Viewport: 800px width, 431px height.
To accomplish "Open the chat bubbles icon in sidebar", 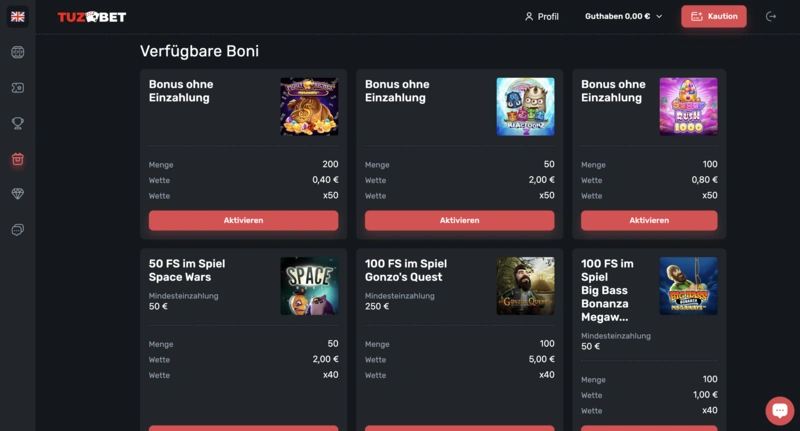I will tap(17, 230).
